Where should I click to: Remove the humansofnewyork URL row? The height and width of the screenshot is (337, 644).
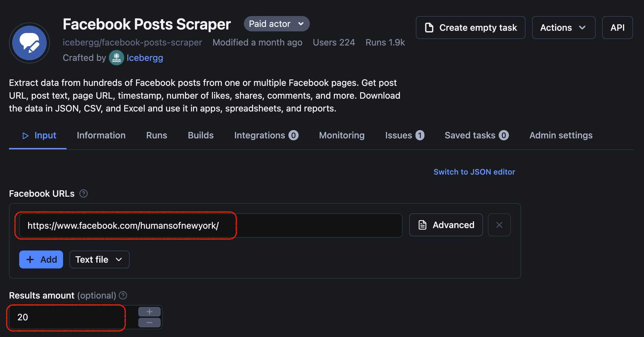[499, 225]
